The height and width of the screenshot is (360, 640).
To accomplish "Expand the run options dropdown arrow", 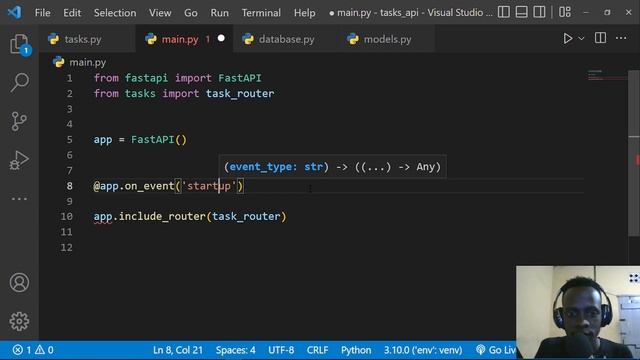I will pos(581,38).
